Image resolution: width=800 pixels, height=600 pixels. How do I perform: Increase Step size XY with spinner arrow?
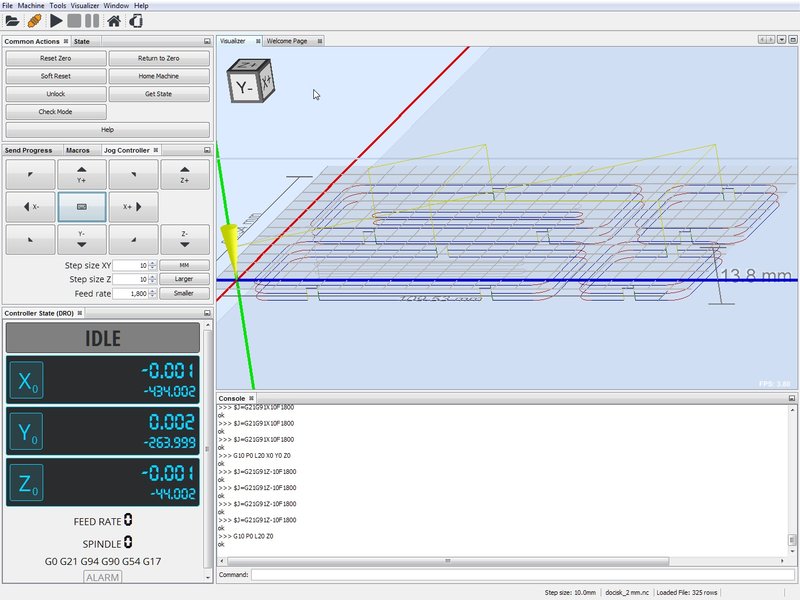coord(152,263)
